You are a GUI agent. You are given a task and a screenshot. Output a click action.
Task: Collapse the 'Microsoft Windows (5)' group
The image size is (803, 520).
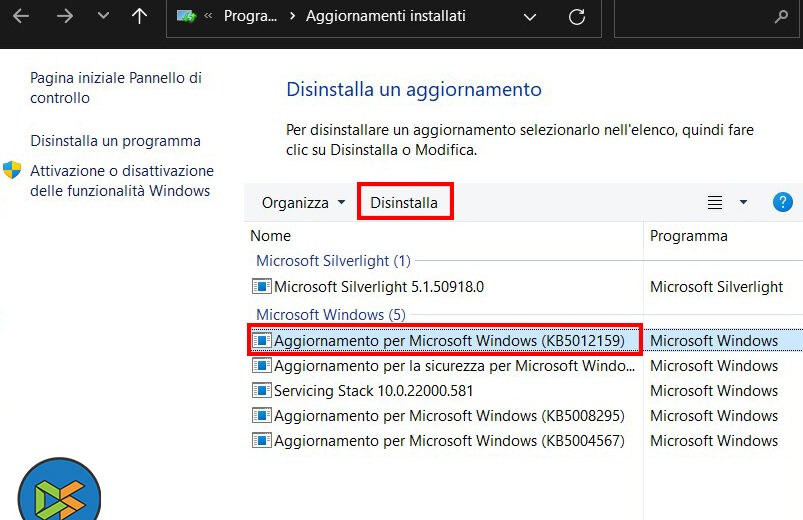click(x=330, y=315)
